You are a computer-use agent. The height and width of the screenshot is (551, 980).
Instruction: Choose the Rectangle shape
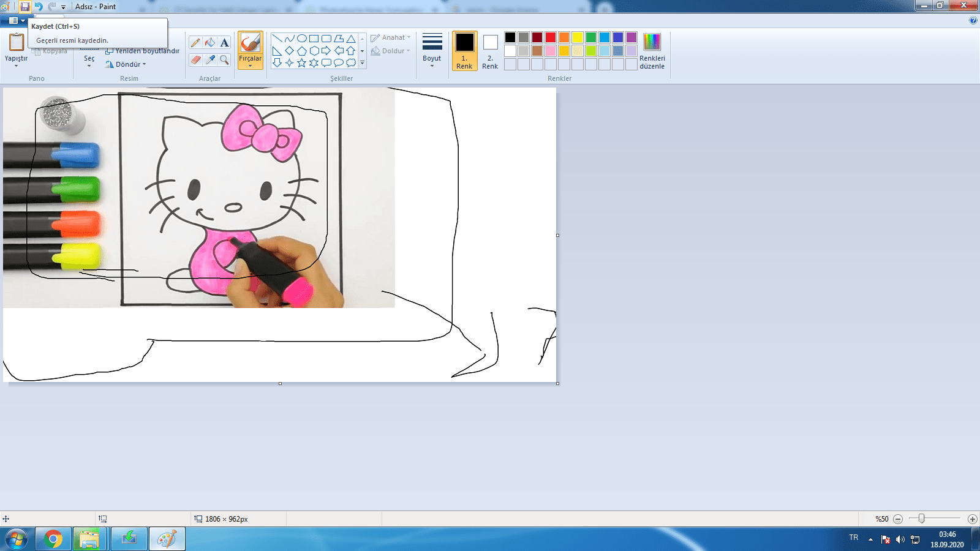coord(314,39)
